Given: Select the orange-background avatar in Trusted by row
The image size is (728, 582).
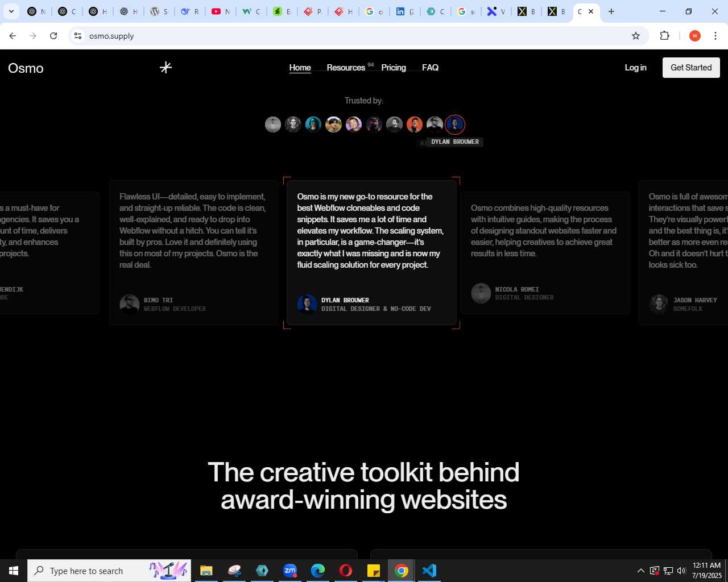Looking at the screenshot, I should coord(415,124).
